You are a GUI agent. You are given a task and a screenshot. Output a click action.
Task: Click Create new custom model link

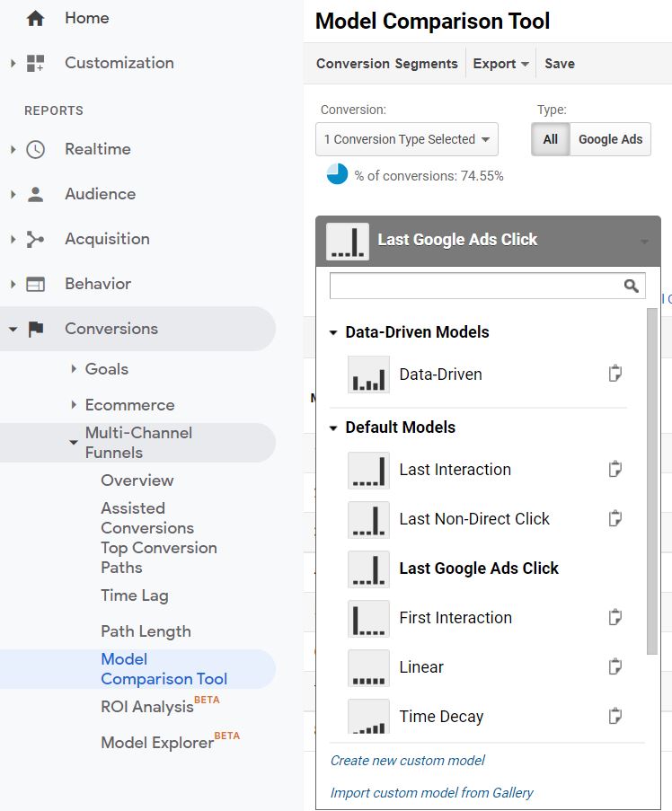pyautogui.click(x=407, y=761)
